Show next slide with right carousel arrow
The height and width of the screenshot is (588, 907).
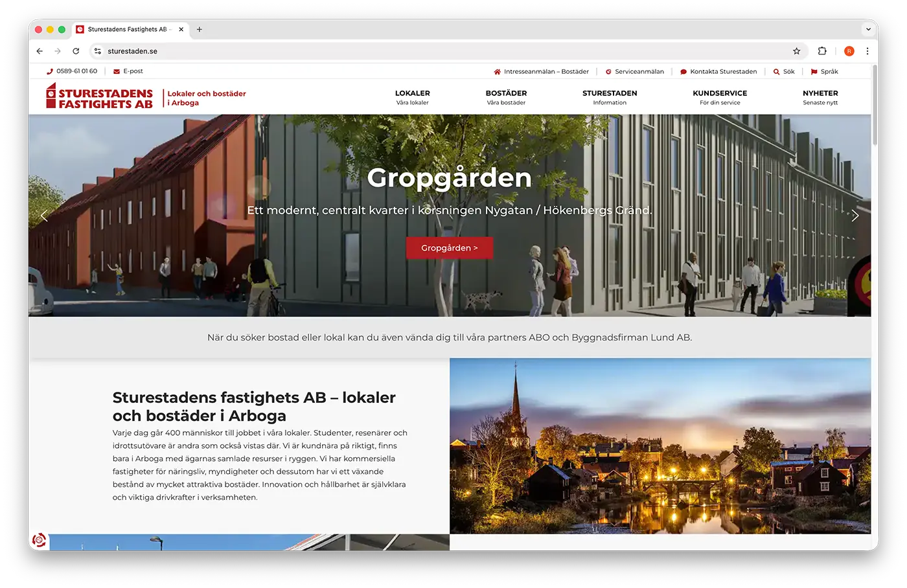point(855,216)
